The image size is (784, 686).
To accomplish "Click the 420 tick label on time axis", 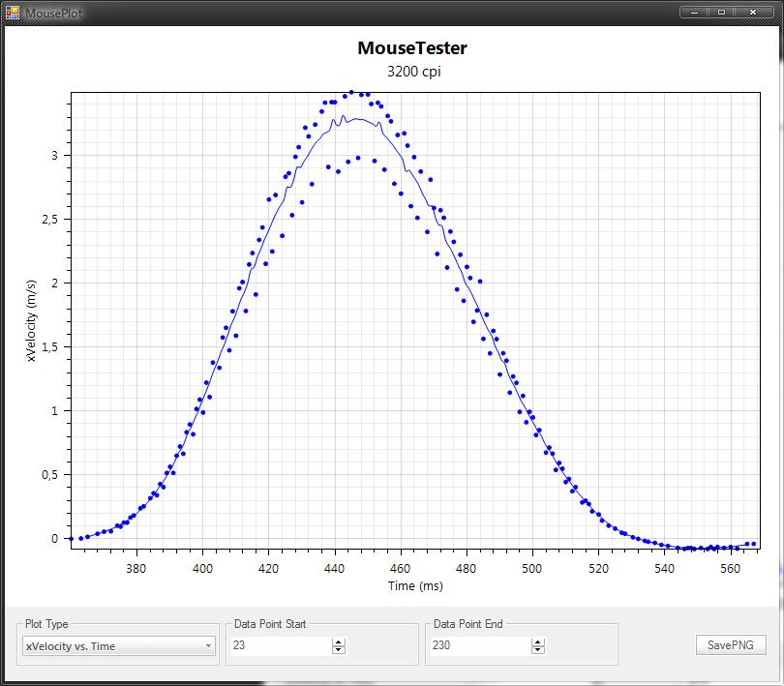I will 268,569.
